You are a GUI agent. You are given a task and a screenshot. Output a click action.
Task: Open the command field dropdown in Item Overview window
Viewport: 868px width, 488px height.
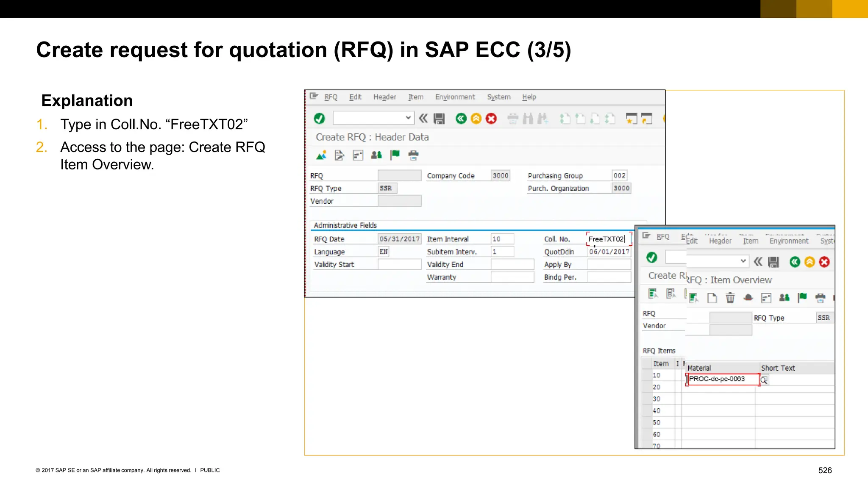(x=743, y=261)
